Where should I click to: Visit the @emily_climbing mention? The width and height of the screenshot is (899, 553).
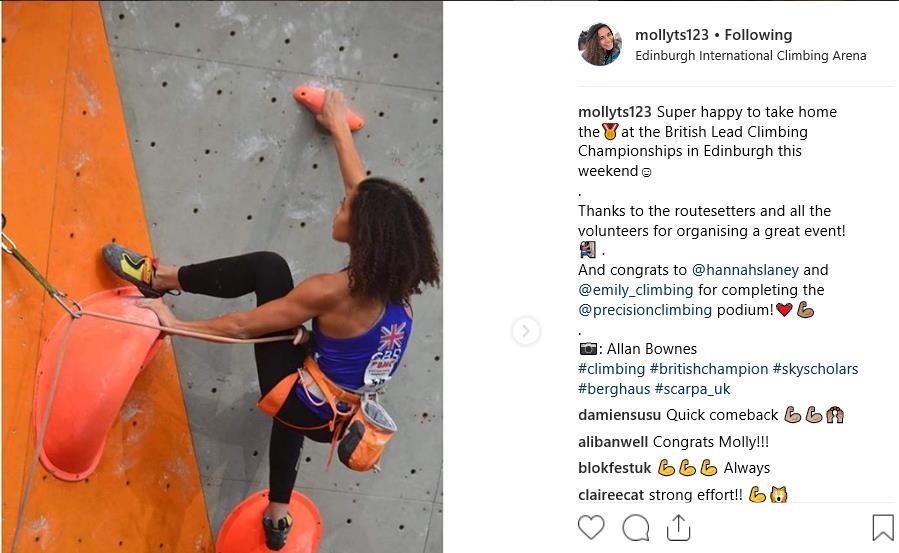pos(635,290)
